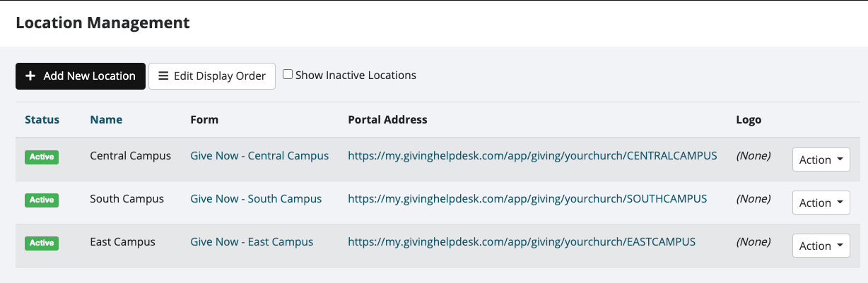The width and height of the screenshot is (868, 283).
Task: Expand Action dropdown for South Campus
Action: 820,203
